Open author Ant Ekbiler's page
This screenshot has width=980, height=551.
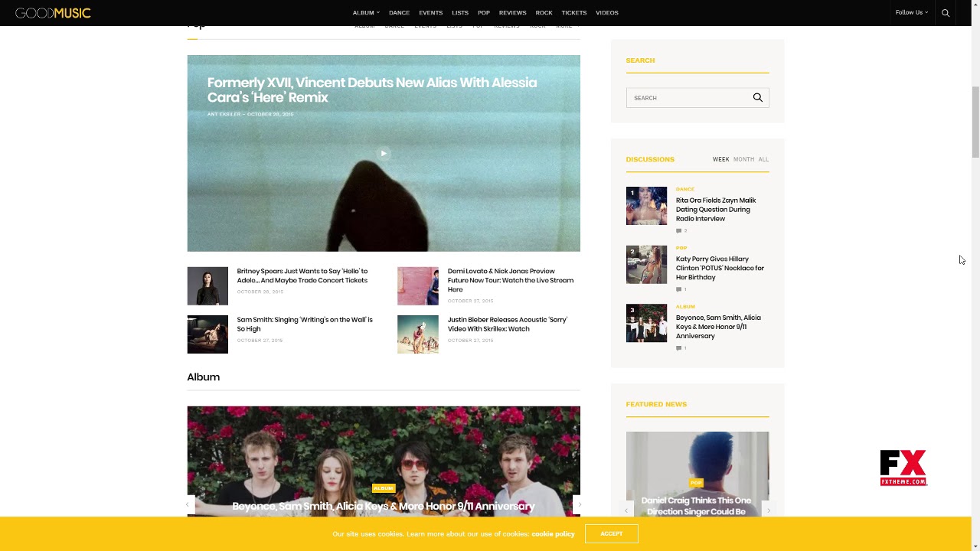coord(224,114)
